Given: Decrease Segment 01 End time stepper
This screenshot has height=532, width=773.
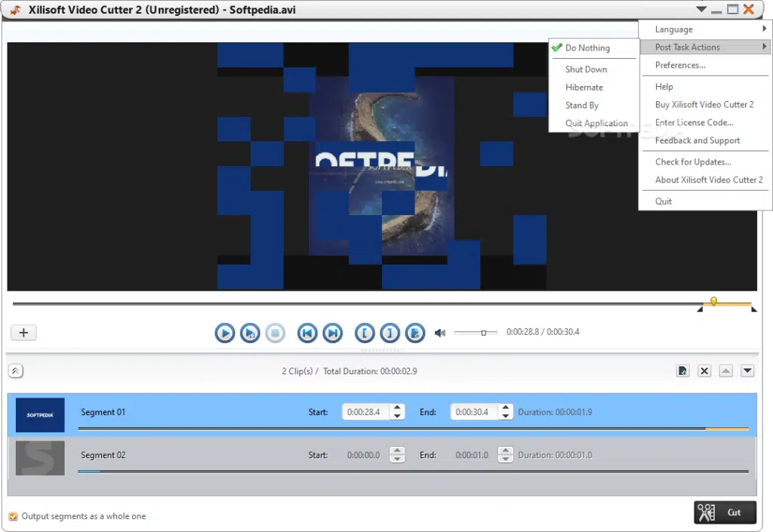Looking at the screenshot, I should tap(505, 417).
